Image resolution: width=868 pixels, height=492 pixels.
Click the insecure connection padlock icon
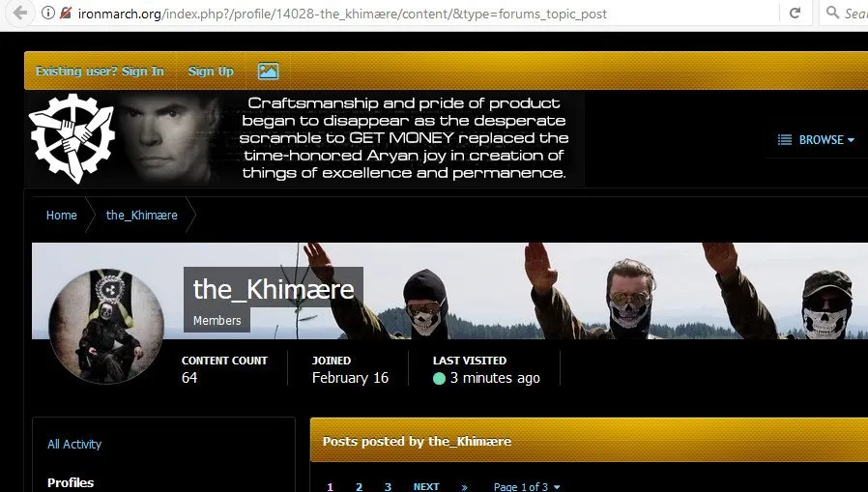(66, 13)
